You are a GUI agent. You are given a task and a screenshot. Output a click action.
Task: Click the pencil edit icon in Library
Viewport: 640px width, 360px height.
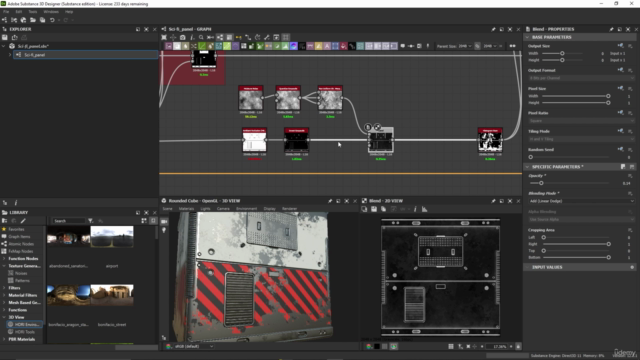coord(23,221)
